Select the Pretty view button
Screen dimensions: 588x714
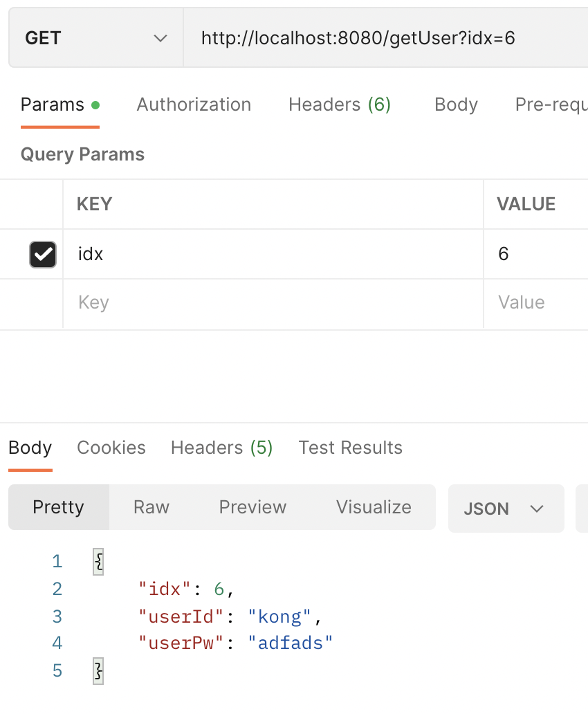click(58, 507)
